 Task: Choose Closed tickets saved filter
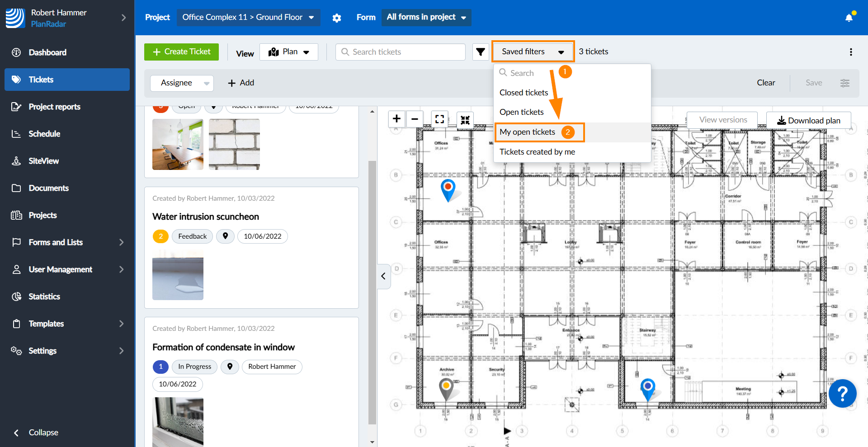(524, 93)
